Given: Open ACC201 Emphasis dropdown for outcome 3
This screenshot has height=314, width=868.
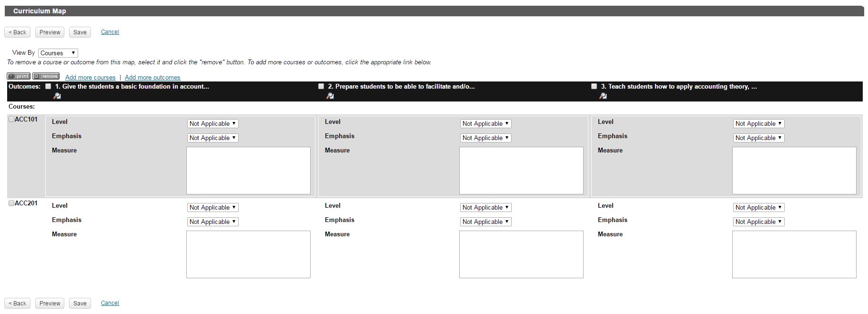Looking at the screenshot, I should [x=759, y=222].
